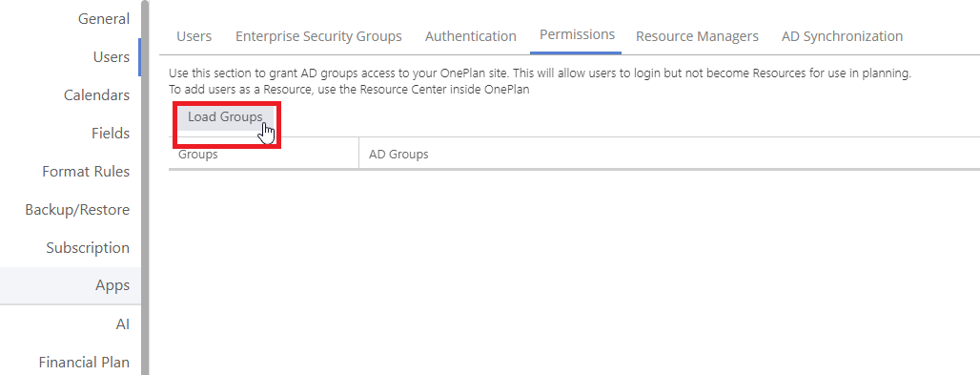Select the Authentication tab
The height and width of the screenshot is (375, 980).
pyautogui.click(x=471, y=36)
